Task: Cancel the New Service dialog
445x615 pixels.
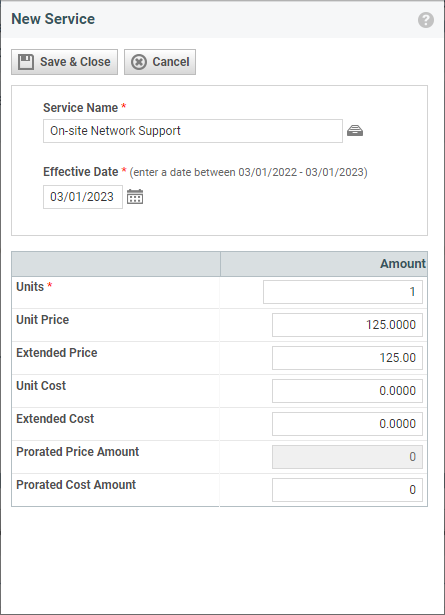Action: click(160, 62)
